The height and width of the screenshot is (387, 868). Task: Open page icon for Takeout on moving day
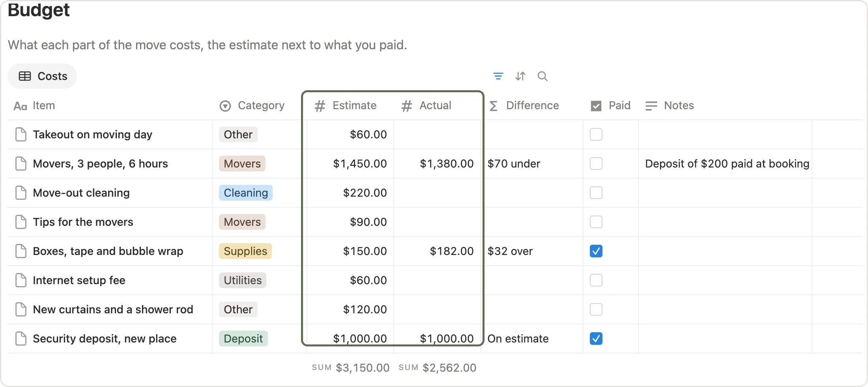click(x=21, y=134)
